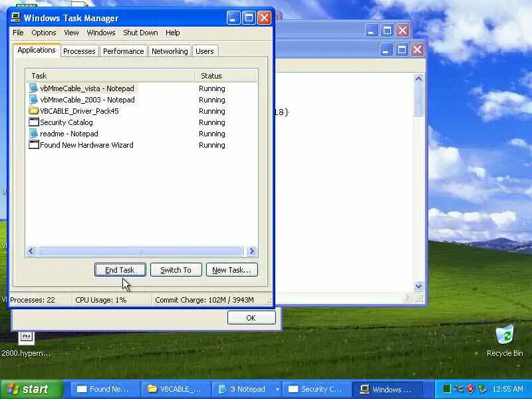Viewport: 532px width, 399px height.
Task: Click the red security shield tray icon
Action: (470, 389)
